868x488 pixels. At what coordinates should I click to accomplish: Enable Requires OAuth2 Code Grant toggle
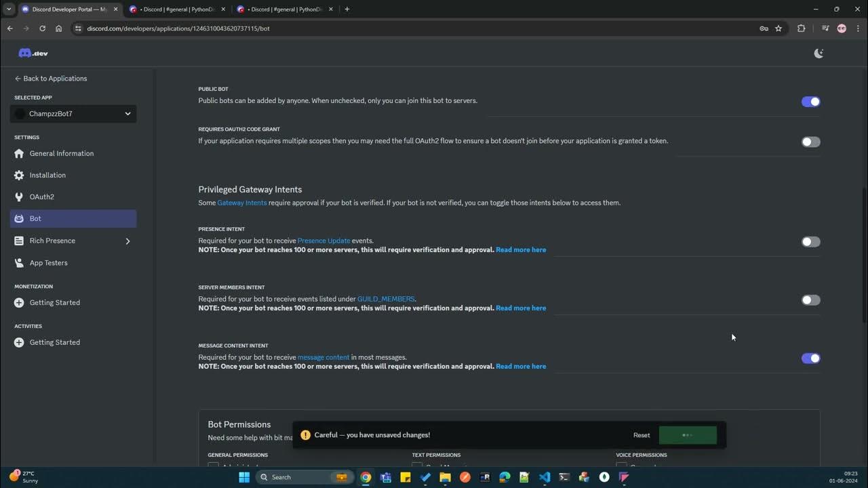coord(810,142)
